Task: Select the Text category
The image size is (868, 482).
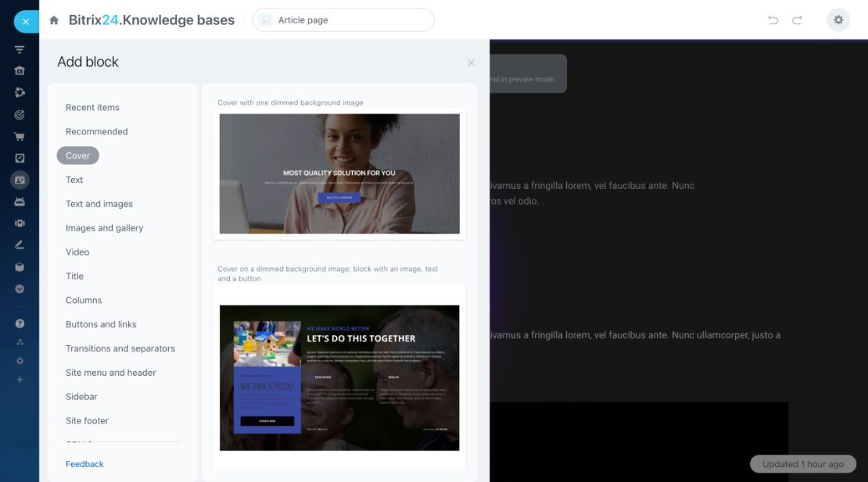Action: pos(74,180)
